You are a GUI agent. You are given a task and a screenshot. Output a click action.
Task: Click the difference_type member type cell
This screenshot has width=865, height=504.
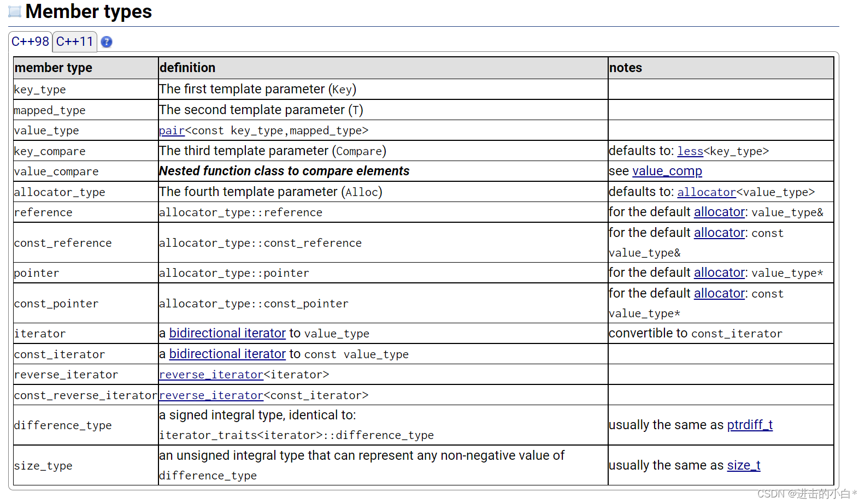(86, 425)
